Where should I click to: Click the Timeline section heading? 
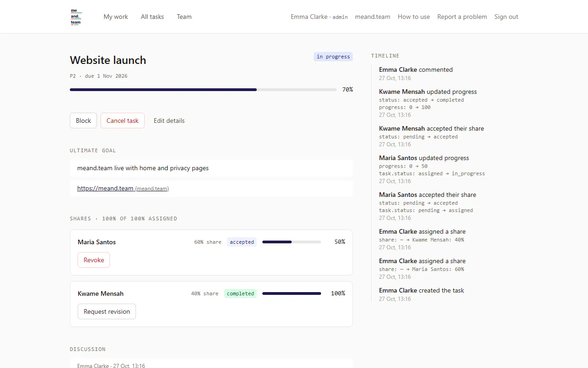pyautogui.click(x=385, y=56)
